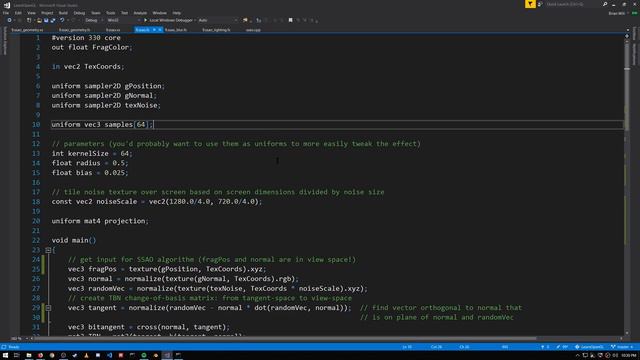
Task: Click the system tray show hidden icons arrow
Action: click(578, 356)
